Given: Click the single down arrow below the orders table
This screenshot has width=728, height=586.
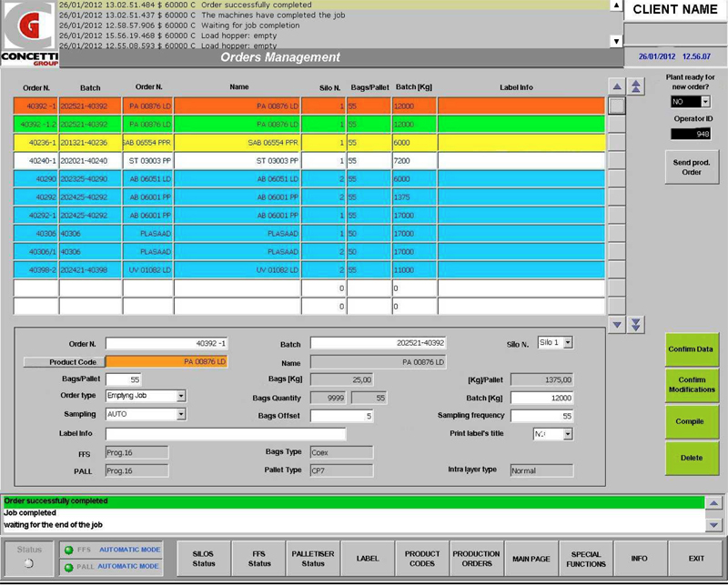Looking at the screenshot, I should [x=617, y=325].
